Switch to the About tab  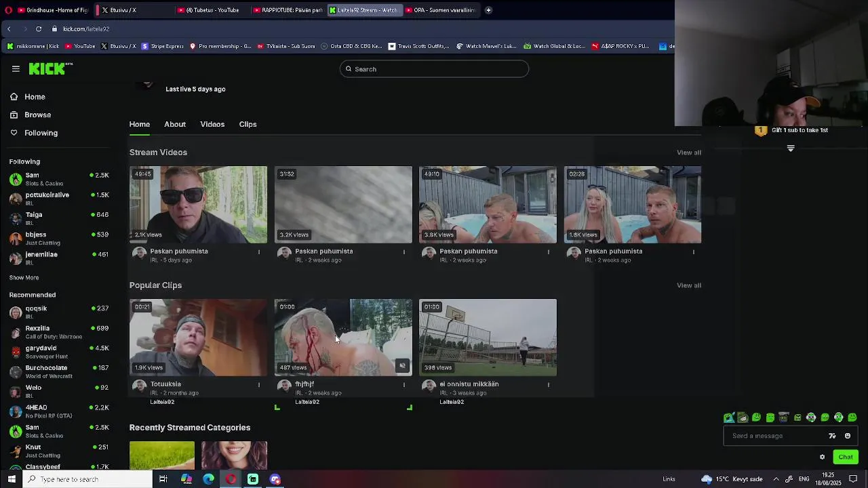pyautogui.click(x=175, y=125)
